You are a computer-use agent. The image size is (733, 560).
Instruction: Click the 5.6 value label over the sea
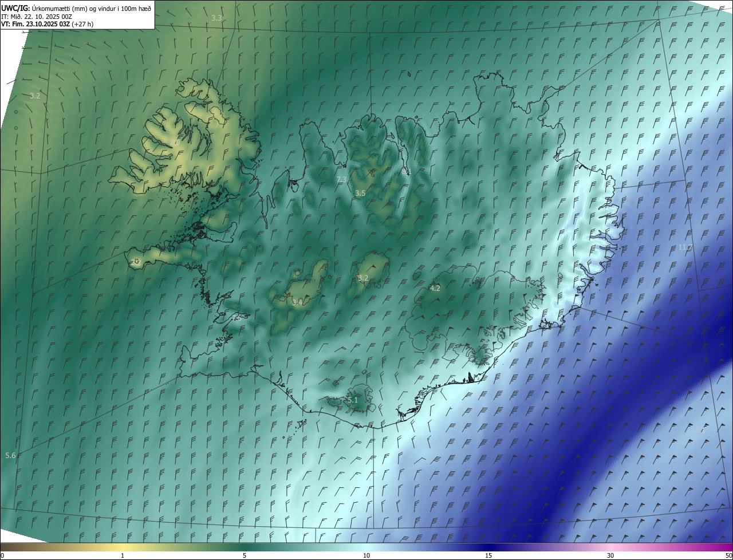pos(10,455)
